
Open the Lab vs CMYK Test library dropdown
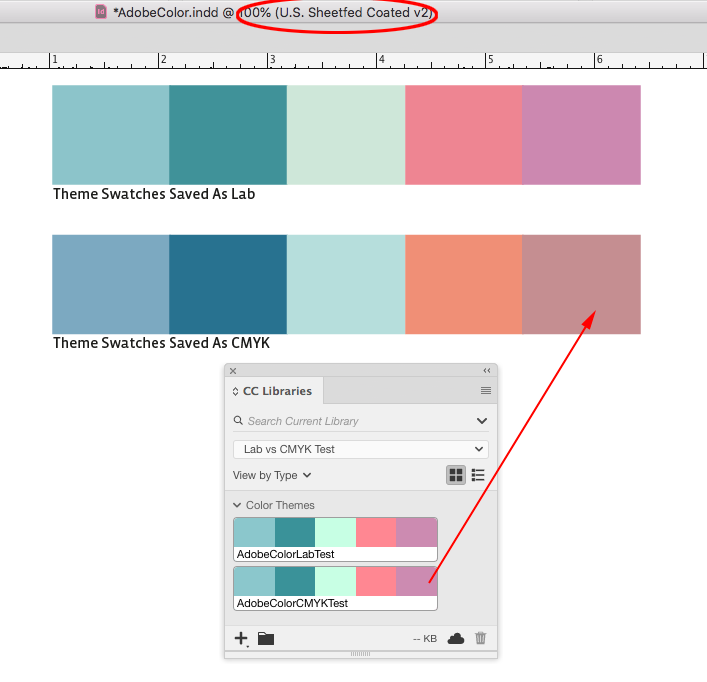(x=360, y=450)
